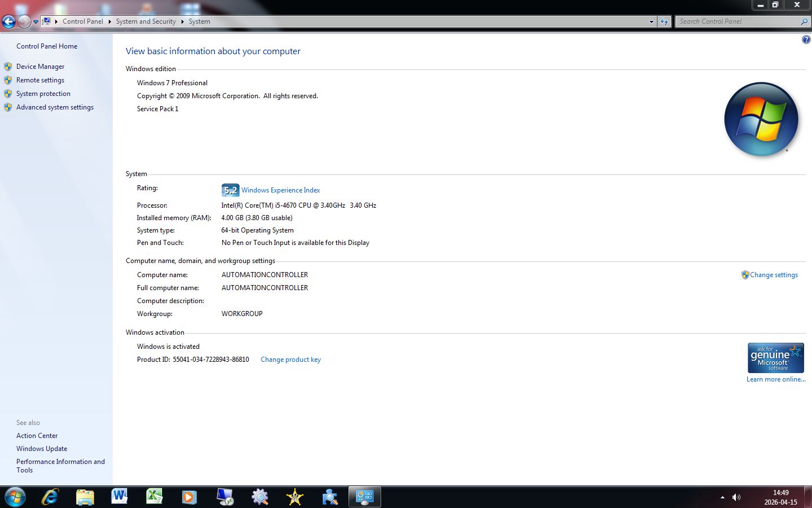
Task: Click the Change product key link
Action: tap(290, 360)
